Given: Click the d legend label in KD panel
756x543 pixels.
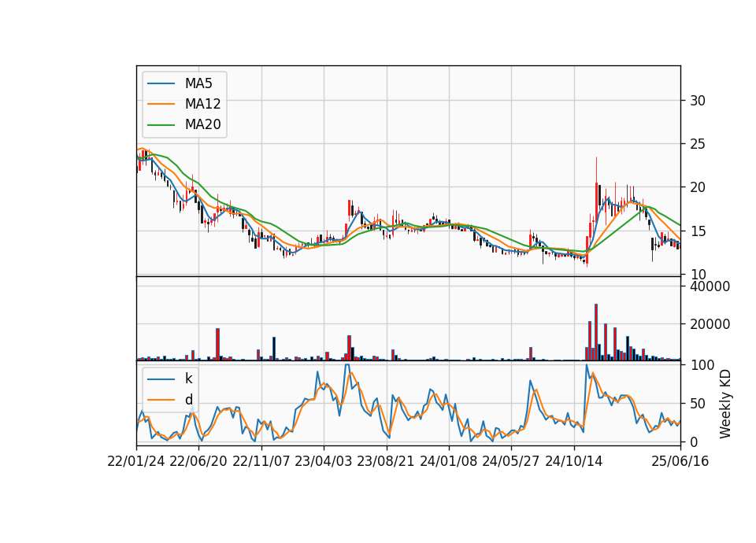Looking at the screenshot, I should pyautogui.click(x=188, y=400).
